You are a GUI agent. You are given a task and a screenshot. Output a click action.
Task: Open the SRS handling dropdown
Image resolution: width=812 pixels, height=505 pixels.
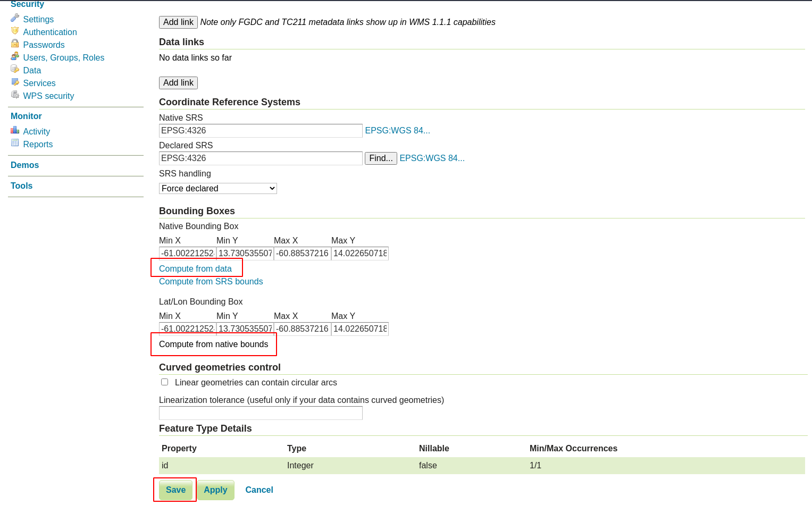[218, 188]
